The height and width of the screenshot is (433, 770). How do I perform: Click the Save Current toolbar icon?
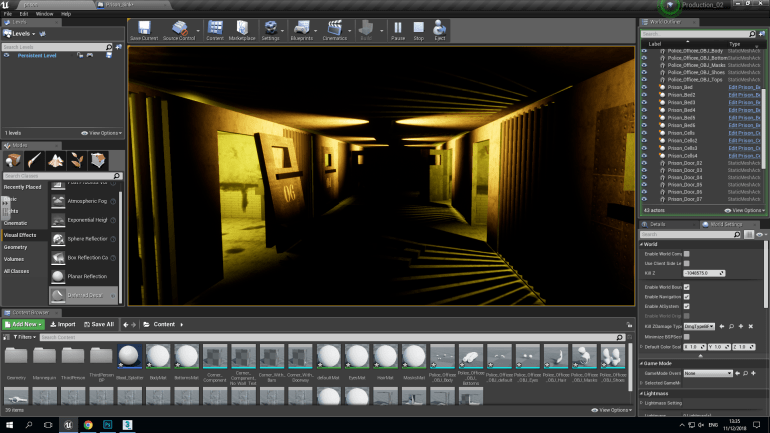pyautogui.click(x=142, y=28)
